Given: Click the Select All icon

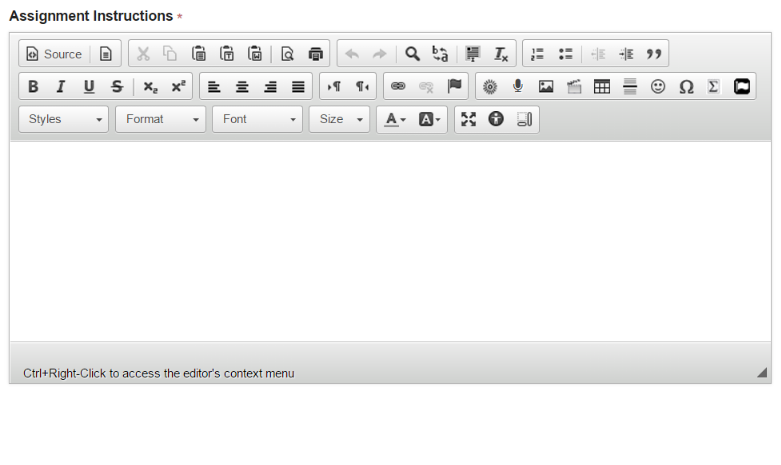Looking at the screenshot, I should click(x=473, y=54).
